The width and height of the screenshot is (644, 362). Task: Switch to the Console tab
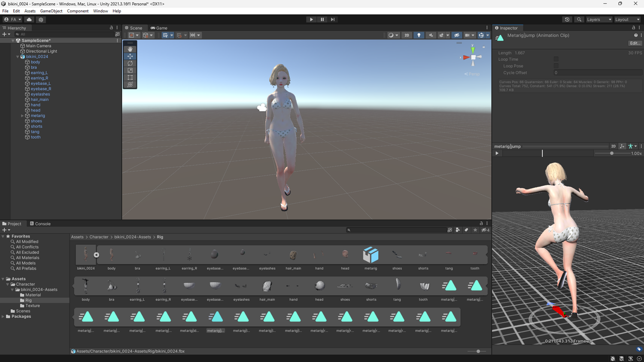(40, 223)
